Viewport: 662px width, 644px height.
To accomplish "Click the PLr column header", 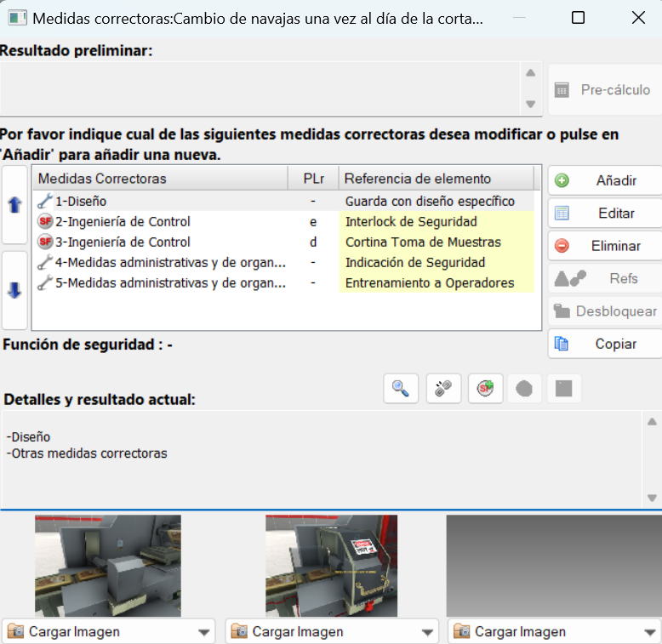I will tap(313, 179).
